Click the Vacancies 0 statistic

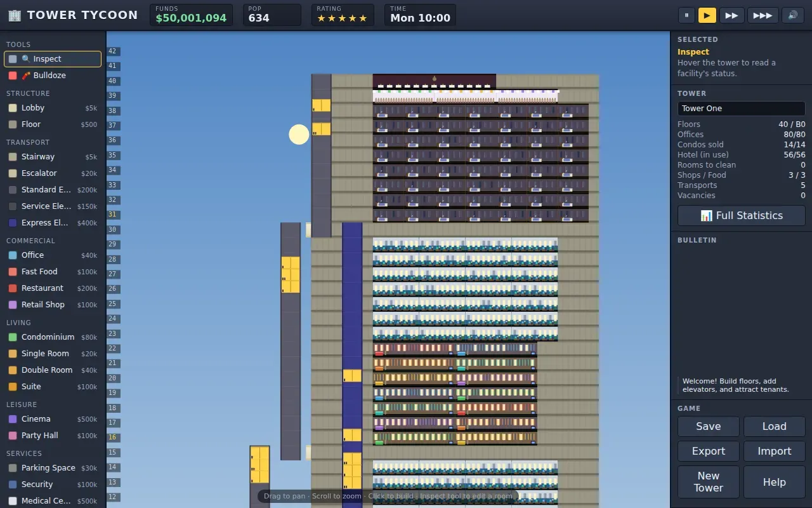pyautogui.click(x=742, y=196)
